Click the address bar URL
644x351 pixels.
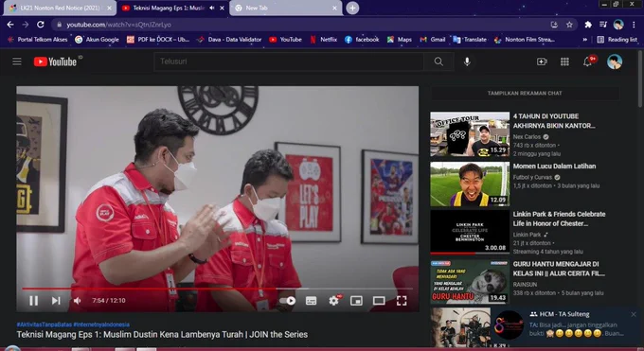click(118, 25)
